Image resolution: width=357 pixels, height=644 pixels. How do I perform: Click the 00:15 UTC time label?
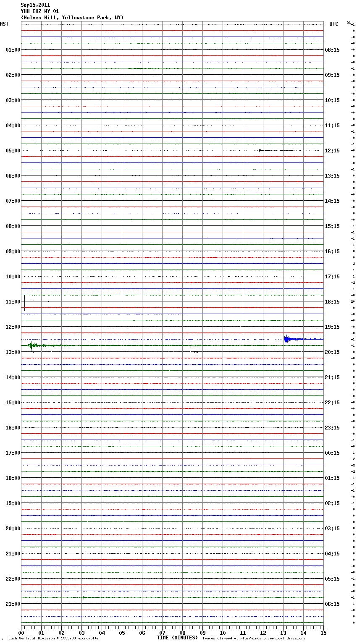[x=332, y=453]
